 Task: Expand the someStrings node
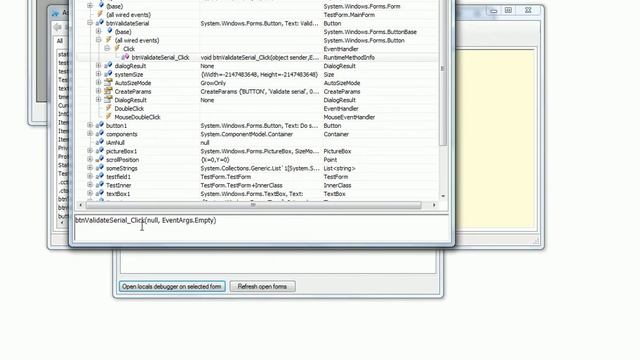90,168
